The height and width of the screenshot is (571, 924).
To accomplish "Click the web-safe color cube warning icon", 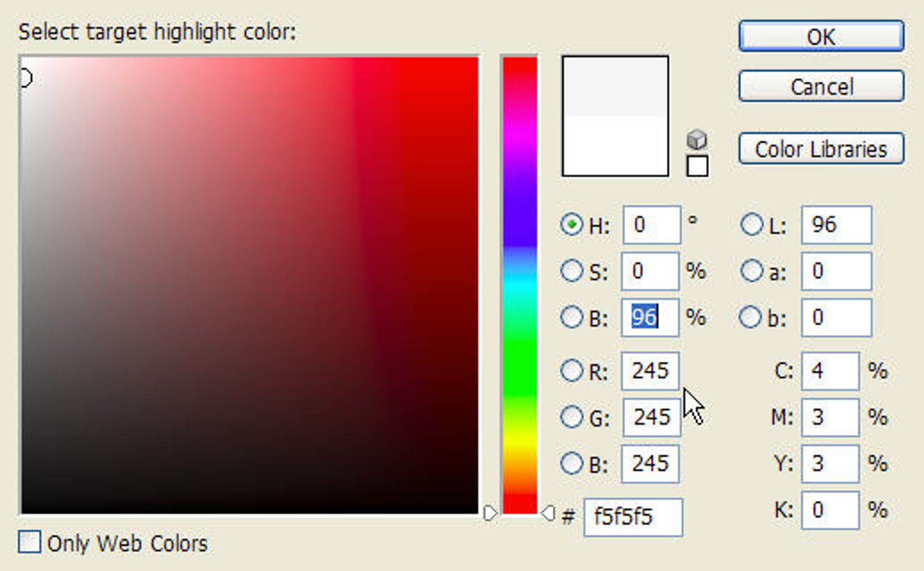I will pyautogui.click(x=697, y=140).
